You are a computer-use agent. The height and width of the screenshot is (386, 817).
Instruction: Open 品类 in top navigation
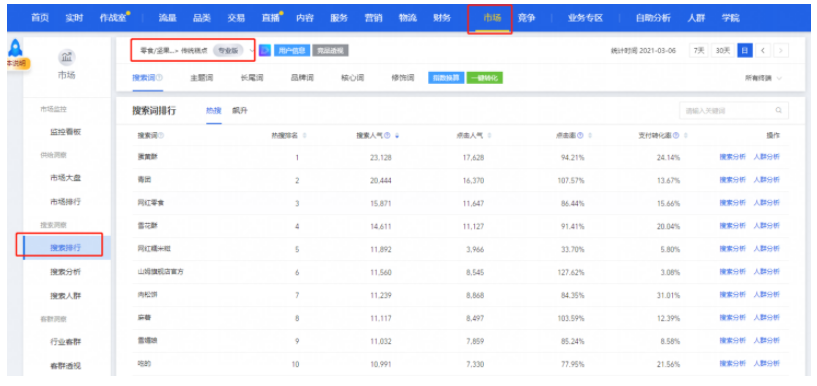click(x=202, y=18)
